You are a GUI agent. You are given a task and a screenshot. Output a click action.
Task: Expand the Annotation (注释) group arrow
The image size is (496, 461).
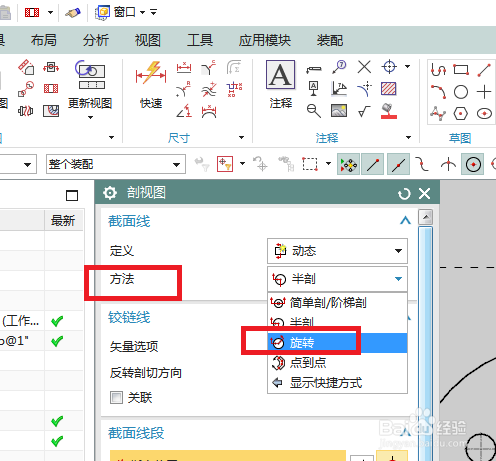(x=408, y=137)
